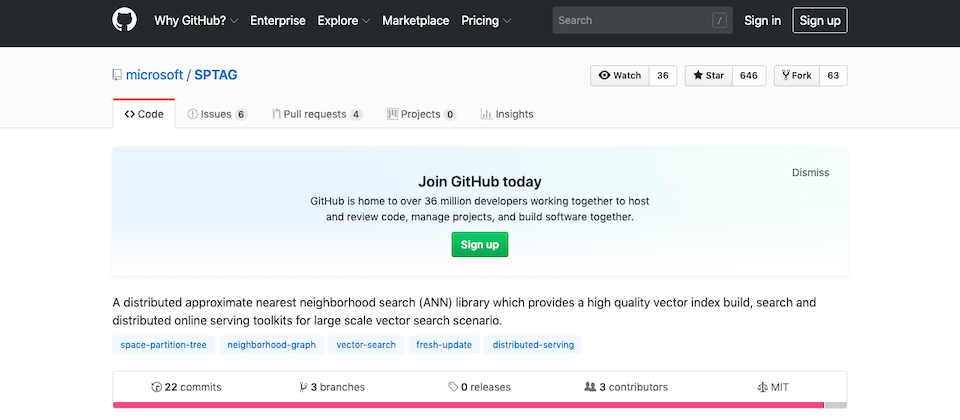Star the repository with Star button
The height and width of the screenshot is (420, 960).
click(x=708, y=75)
